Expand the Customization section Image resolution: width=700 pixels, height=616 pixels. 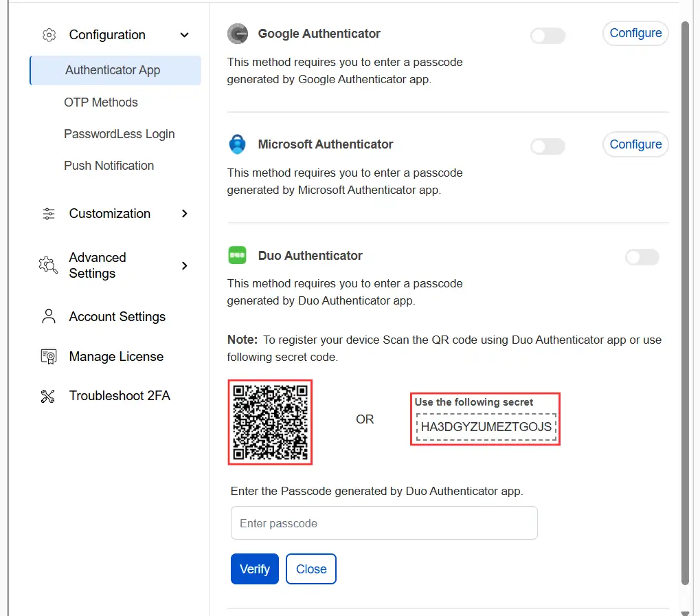tap(184, 213)
